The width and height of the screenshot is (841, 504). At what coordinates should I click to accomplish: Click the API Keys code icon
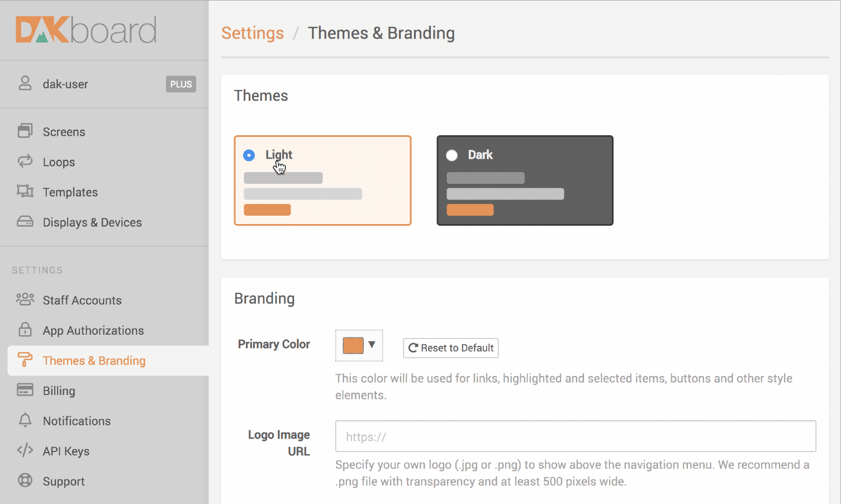click(25, 450)
